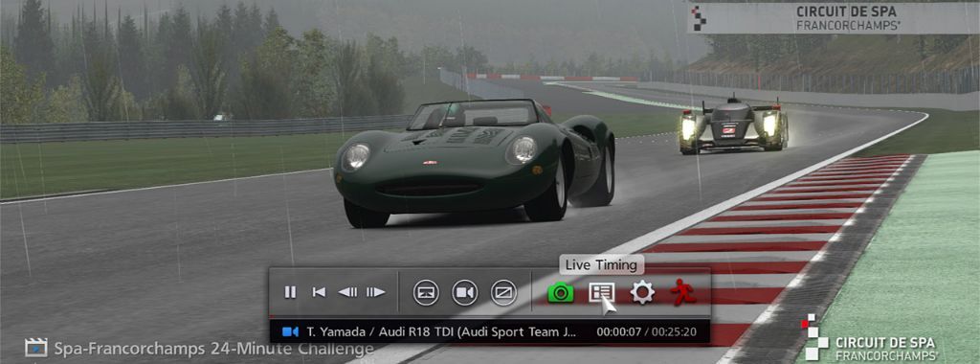
Task: Click total duration "00:25:20"
Action: click(674, 332)
